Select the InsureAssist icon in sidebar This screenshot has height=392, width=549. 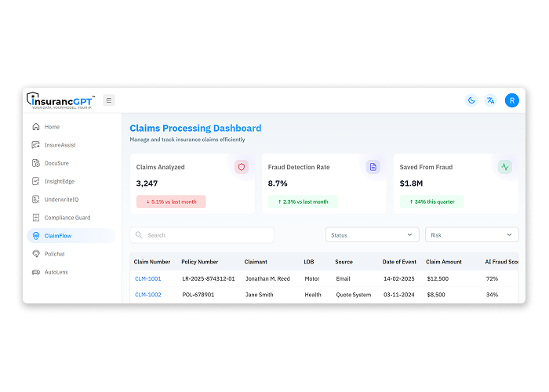coord(36,145)
